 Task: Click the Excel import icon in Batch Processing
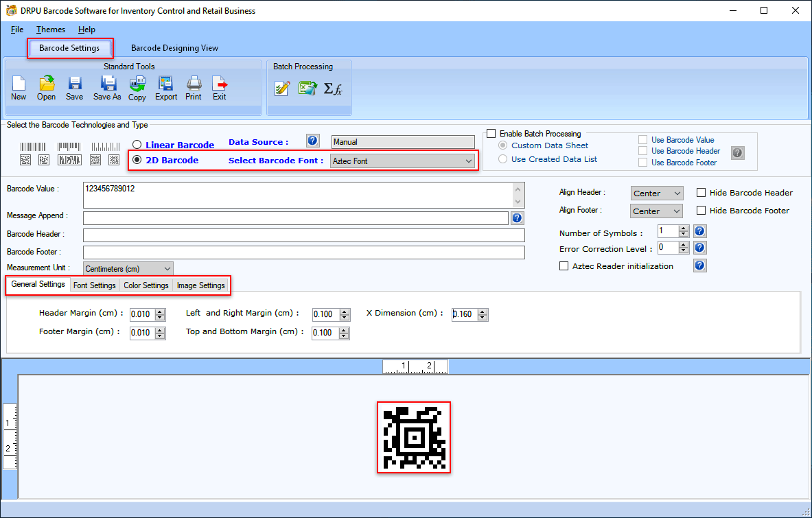[x=308, y=89]
